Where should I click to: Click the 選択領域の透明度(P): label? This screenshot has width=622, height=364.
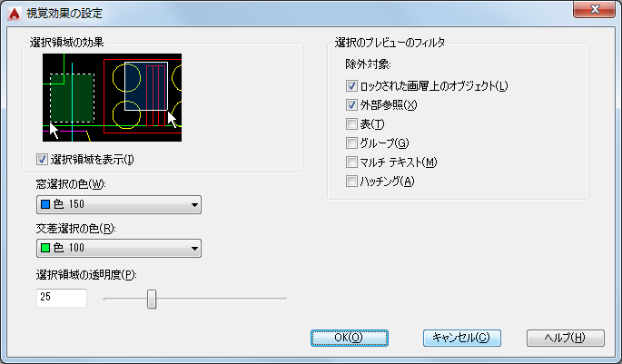click(x=86, y=274)
